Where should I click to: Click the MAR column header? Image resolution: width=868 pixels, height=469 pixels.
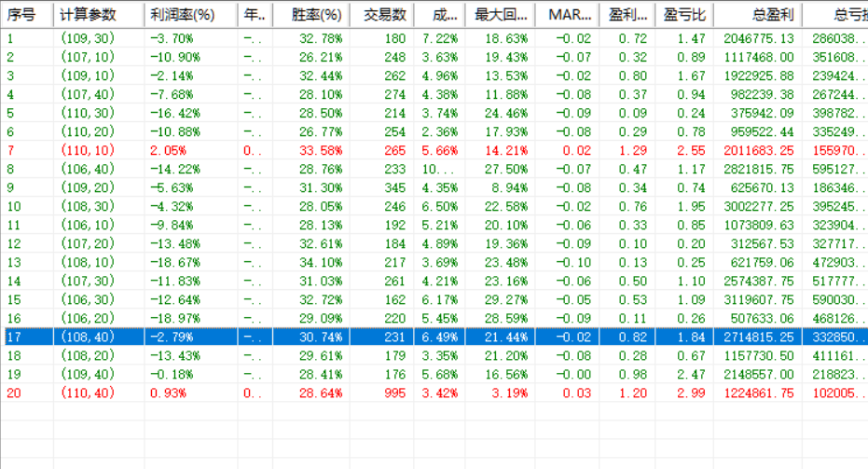click(x=568, y=15)
